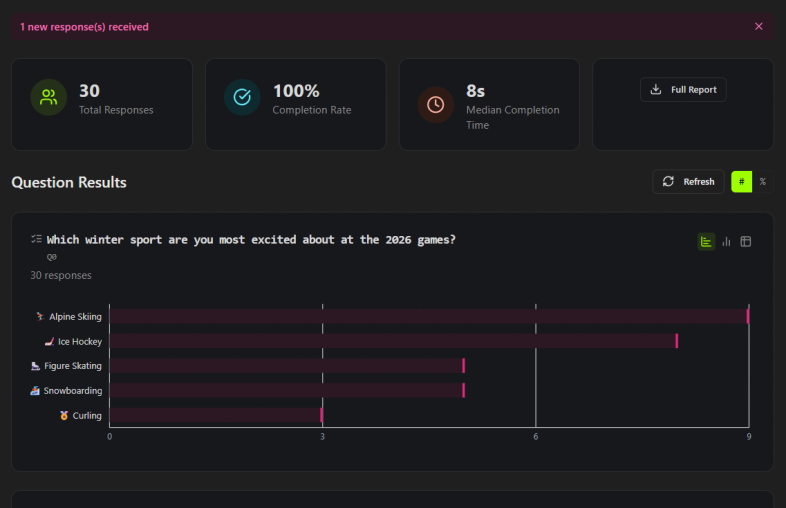Screen dimensions: 786x508
Task: Click the '30 responses' text
Action: coord(61,275)
